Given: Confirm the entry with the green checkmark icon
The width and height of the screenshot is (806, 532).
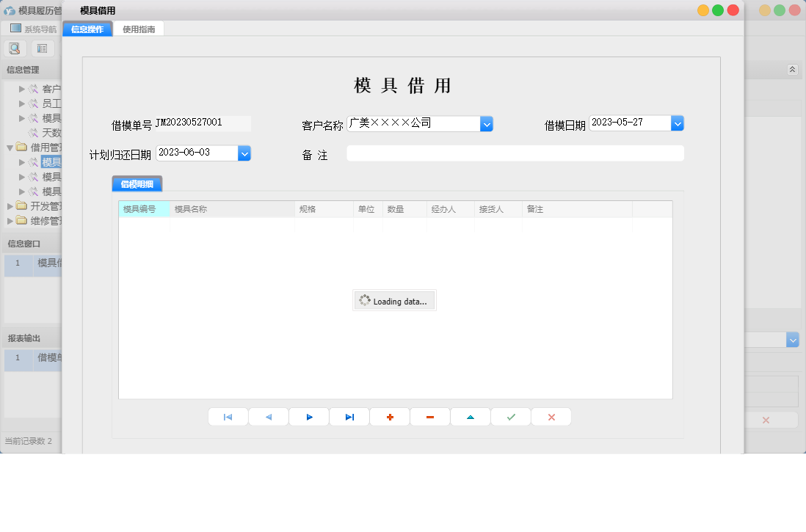Looking at the screenshot, I should tap(510, 416).
